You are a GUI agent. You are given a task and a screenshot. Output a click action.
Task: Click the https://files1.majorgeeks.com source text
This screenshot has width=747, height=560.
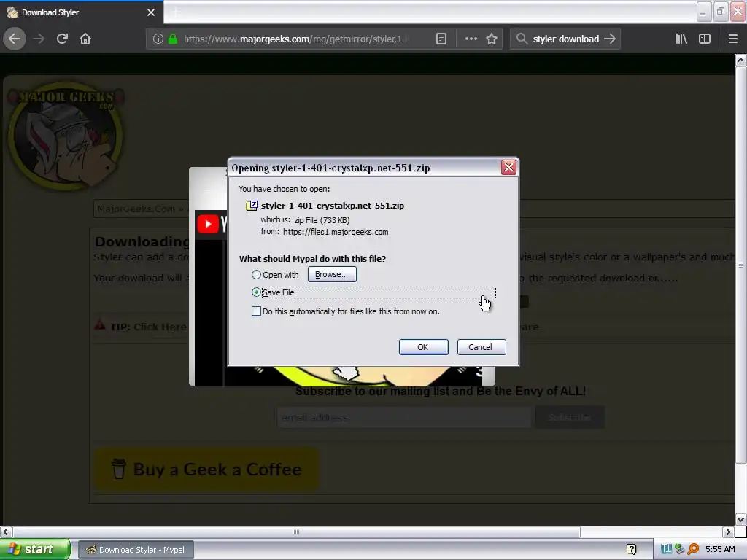(x=336, y=232)
